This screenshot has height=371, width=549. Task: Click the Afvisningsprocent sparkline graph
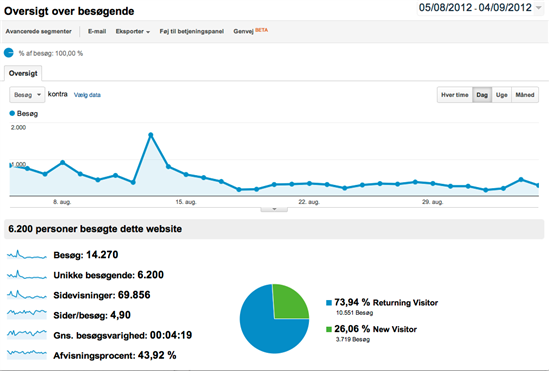pyautogui.click(x=27, y=354)
